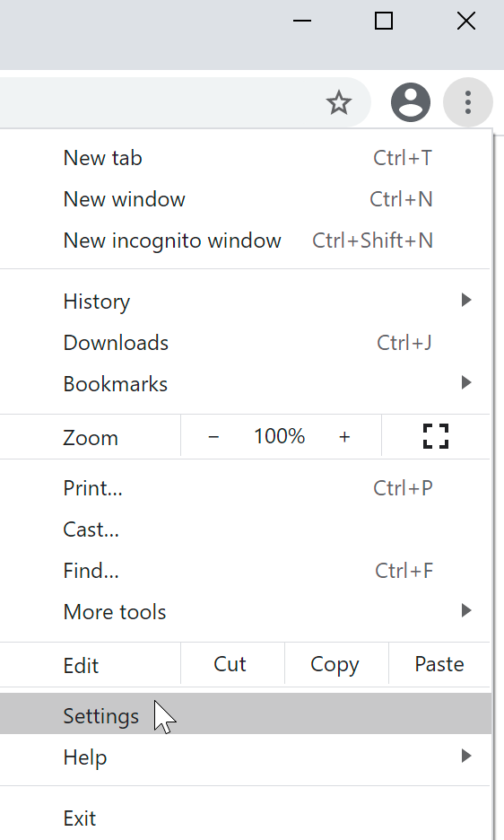Open Find... in the menu

(246, 571)
